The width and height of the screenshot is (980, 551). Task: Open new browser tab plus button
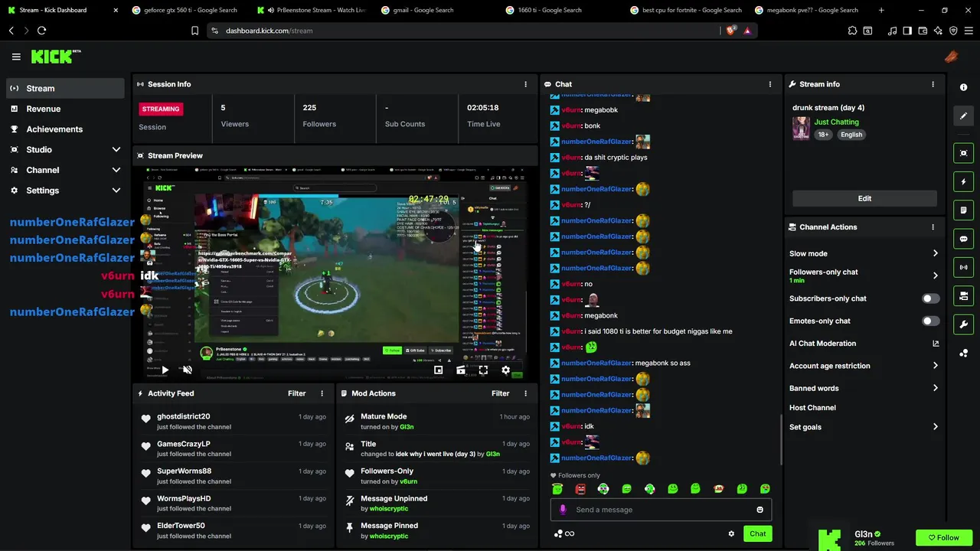[x=881, y=10]
